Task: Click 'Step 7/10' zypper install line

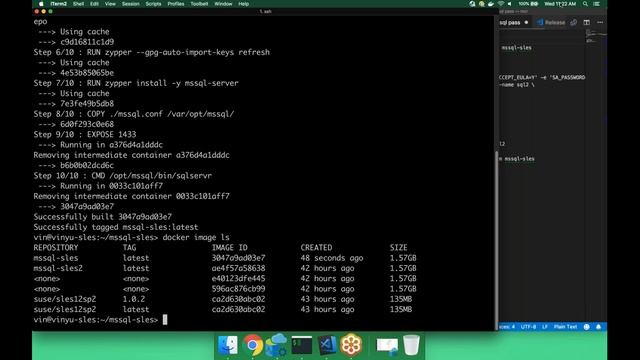Action: pos(136,83)
